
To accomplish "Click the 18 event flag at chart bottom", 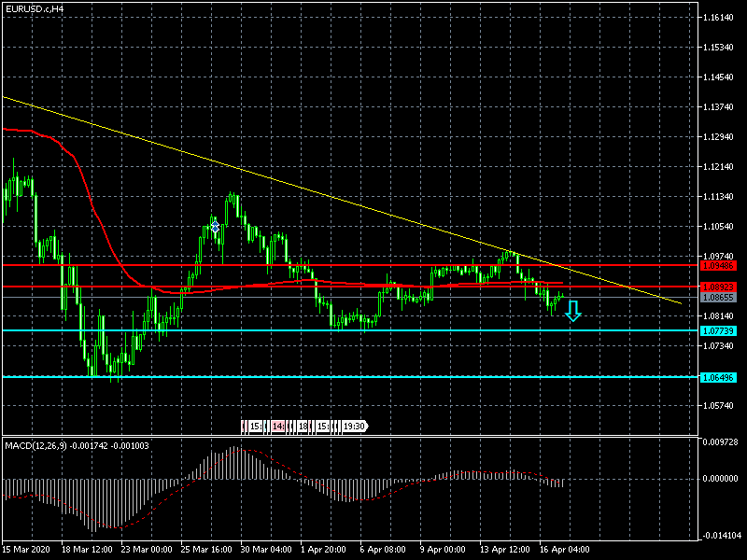I will (303, 426).
